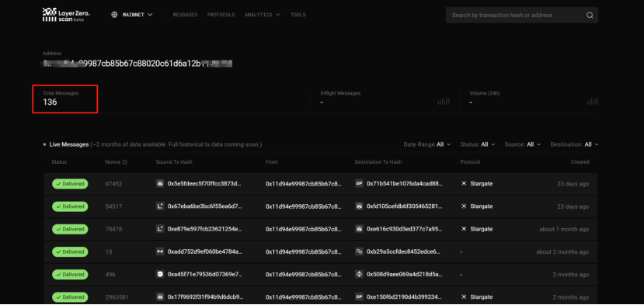
Task: Click Delivered badge for nonce 97452
Action: point(70,184)
